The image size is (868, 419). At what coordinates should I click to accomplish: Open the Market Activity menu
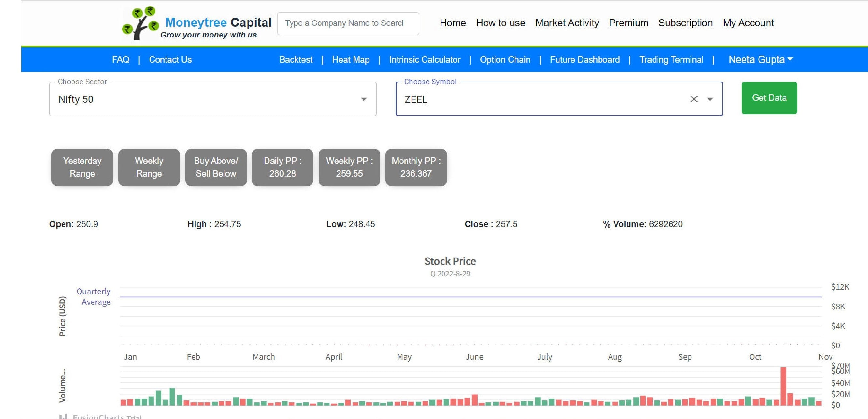(567, 23)
